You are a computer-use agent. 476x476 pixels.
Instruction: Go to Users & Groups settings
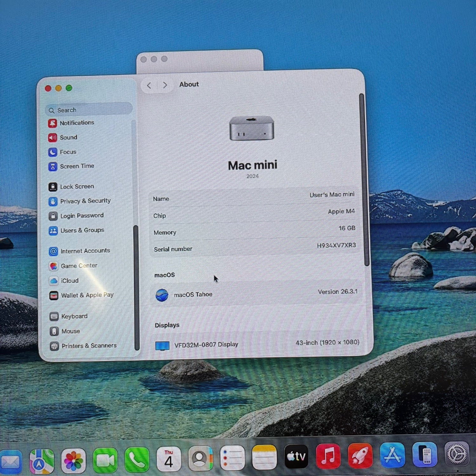point(76,230)
